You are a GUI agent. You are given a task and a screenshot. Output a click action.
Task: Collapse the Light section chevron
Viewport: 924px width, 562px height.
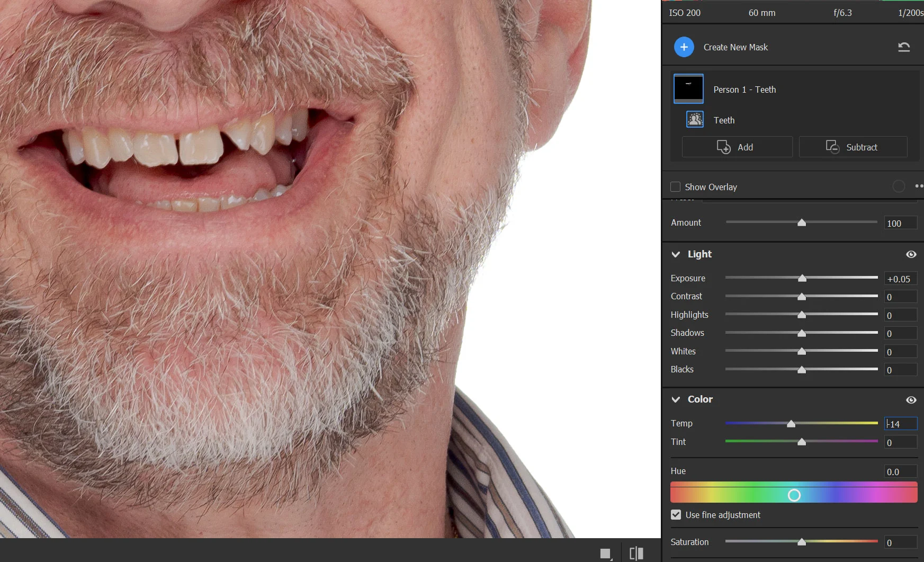coord(676,254)
